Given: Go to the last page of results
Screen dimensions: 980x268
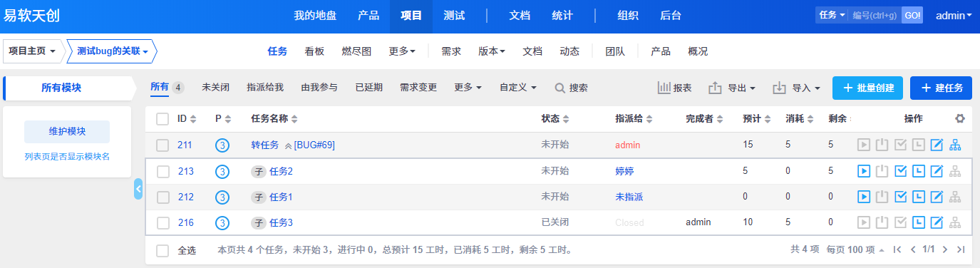Looking at the screenshot, I should click(961, 249).
